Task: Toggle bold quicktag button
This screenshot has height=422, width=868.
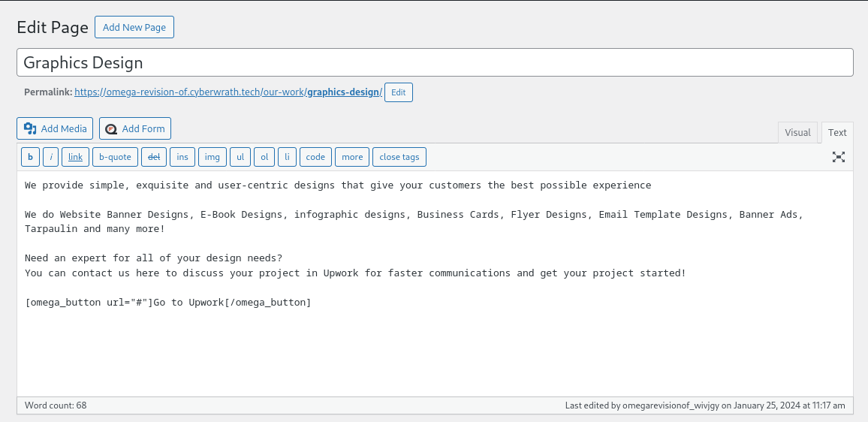Action: click(30, 157)
